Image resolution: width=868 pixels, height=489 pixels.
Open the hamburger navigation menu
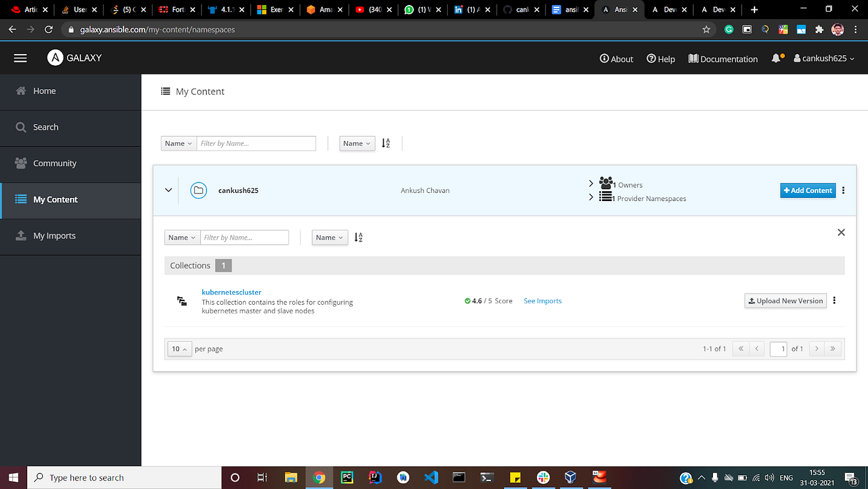20,58
